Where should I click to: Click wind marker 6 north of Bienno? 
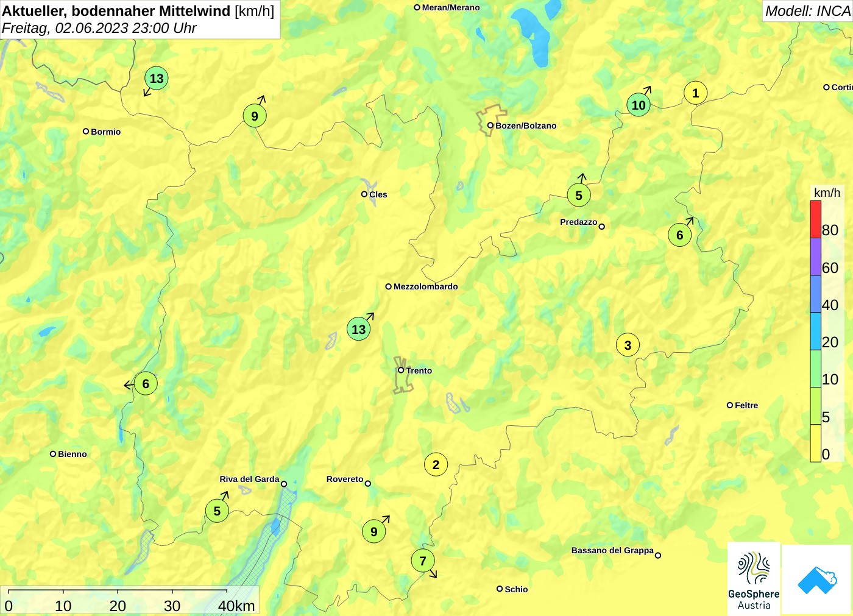click(x=146, y=384)
